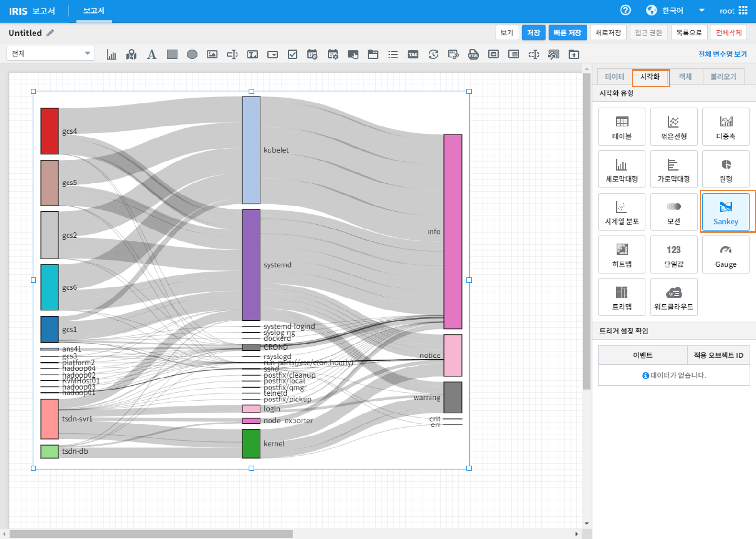Insert the refresh timer object
Image resolution: width=756 pixels, height=539 pixels.
(433, 55)
